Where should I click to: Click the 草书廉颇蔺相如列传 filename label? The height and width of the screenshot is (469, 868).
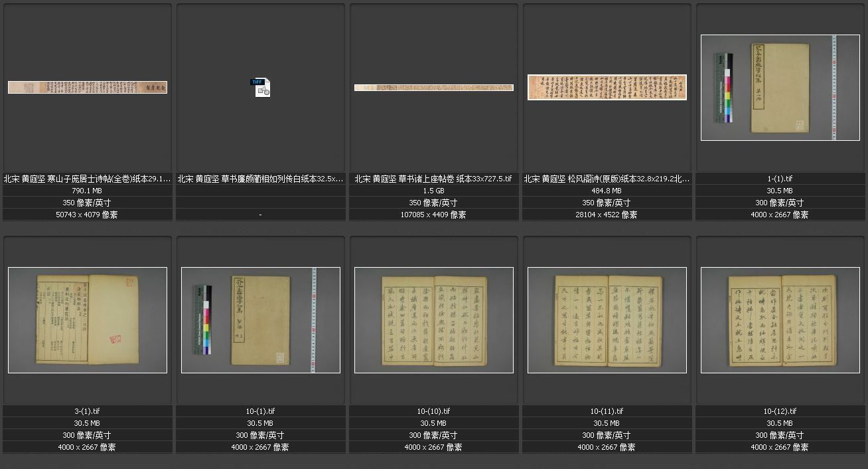(x=260, y=179)
